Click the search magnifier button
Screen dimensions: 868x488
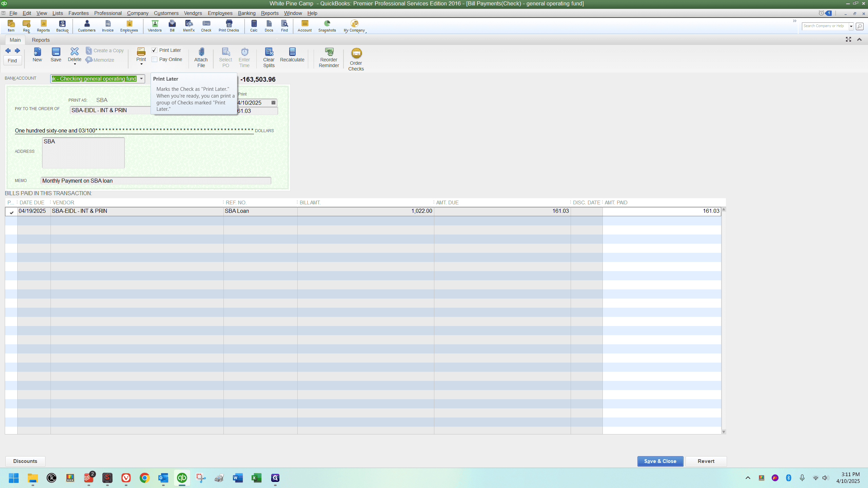(860, 26)
